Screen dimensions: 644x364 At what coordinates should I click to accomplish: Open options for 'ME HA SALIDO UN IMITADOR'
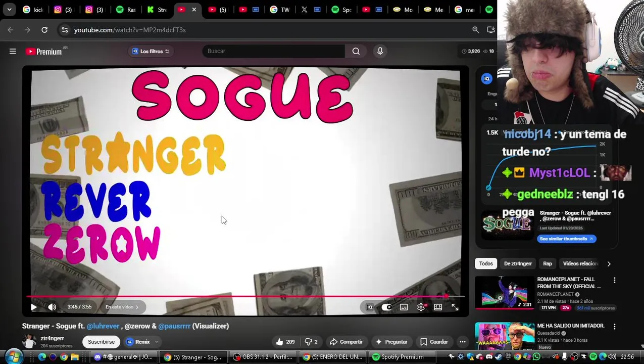(614, 327)
